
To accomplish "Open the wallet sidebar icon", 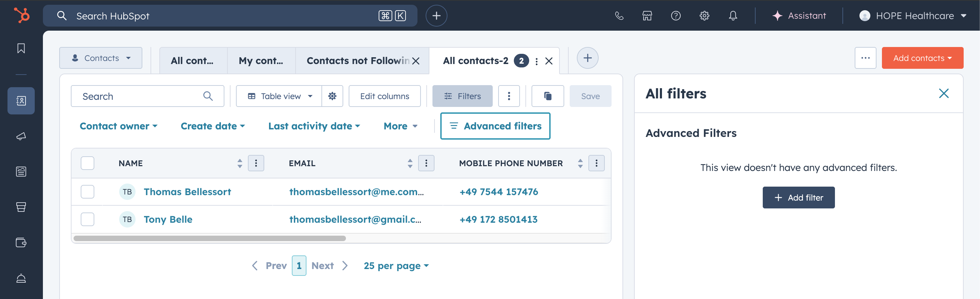I will coord(21,242).
